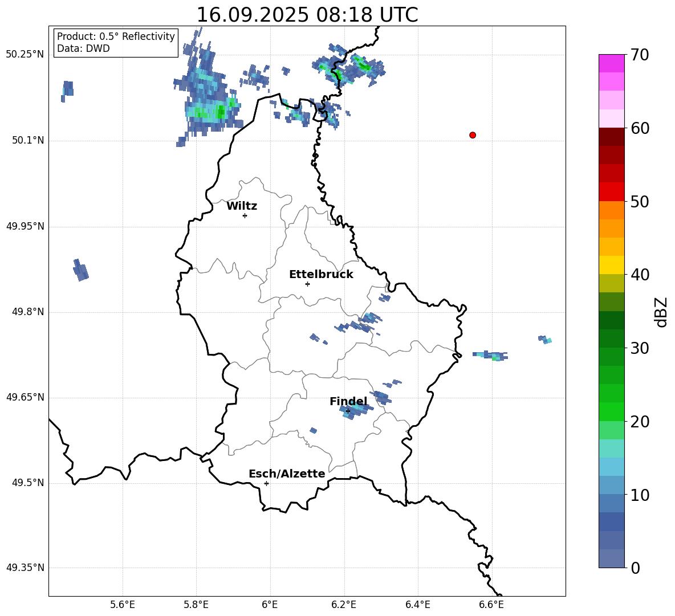Click the dBZ colorbar label
Viewport: 675px width, 616px height.
coord(661,312)
